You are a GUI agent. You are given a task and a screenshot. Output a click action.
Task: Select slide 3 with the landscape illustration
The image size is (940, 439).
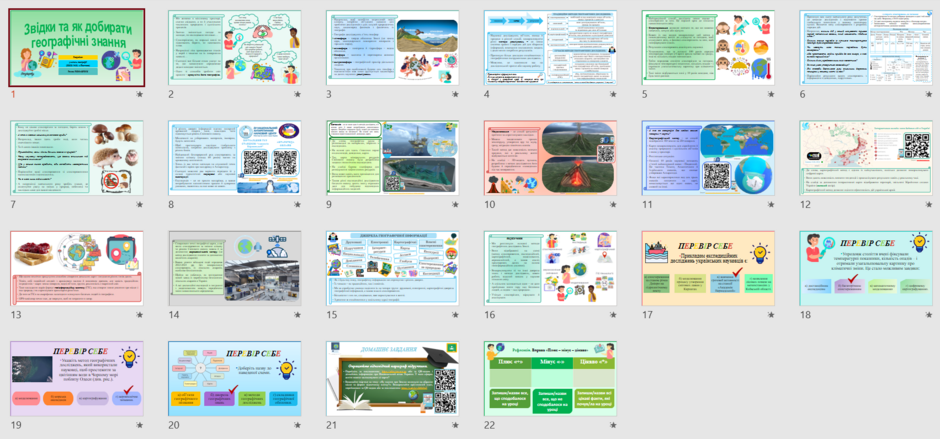click(x=393, y=48)
